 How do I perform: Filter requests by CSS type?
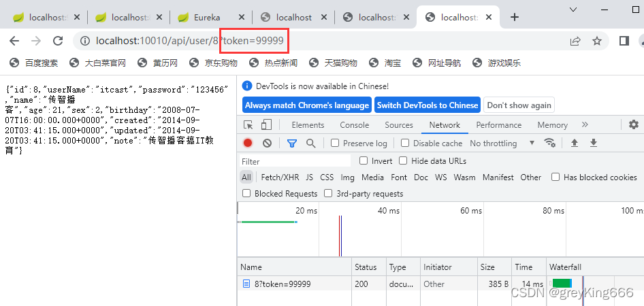point(327,177)
